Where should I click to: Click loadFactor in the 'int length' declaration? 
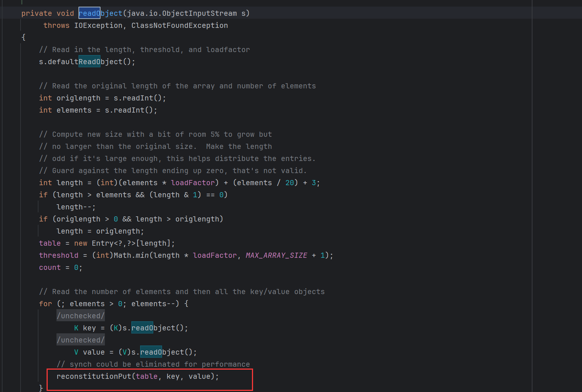point(193,183)
